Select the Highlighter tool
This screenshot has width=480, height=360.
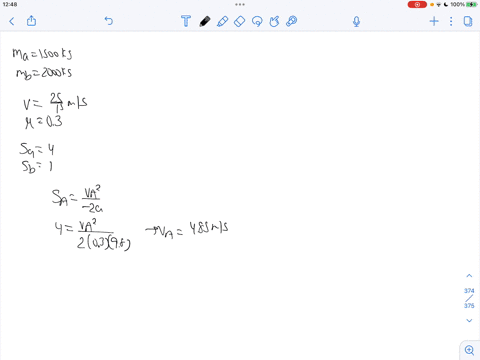coord(222,21)
